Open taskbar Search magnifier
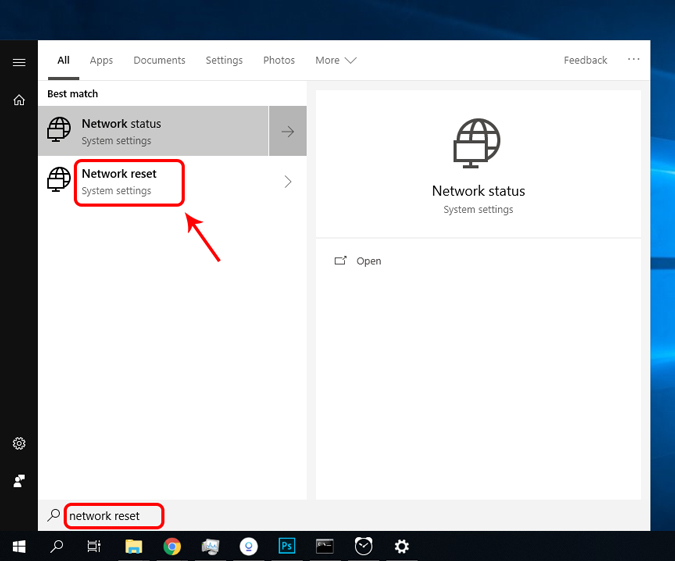This screenshot has height=561, width=675. tap(57, 546)
